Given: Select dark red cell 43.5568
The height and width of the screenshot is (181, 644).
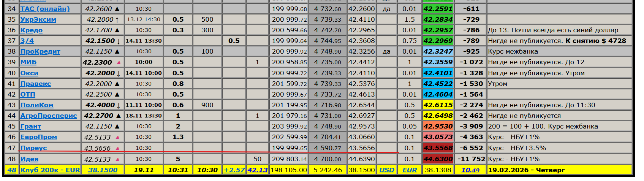Looking at the screenshot, I should pos(438,148).
